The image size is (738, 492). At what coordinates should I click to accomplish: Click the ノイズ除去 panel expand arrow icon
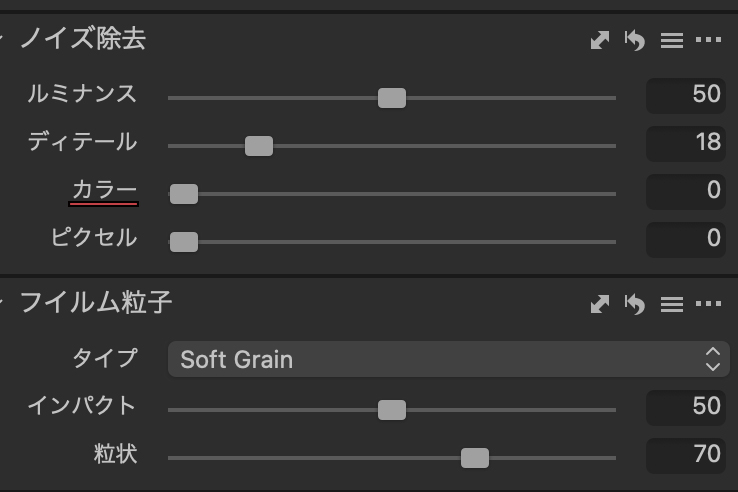click(600, 40)
